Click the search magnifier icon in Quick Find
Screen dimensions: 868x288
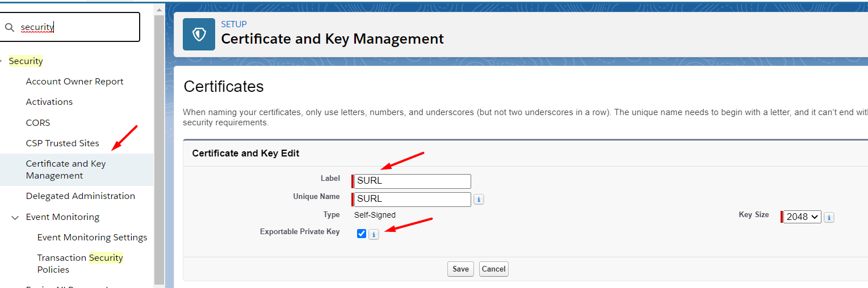[9, 27]
